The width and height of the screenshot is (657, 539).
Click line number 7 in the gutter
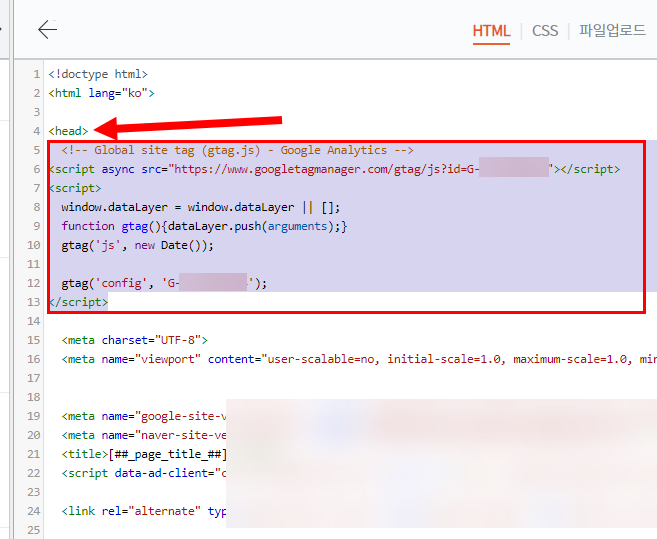37,188
